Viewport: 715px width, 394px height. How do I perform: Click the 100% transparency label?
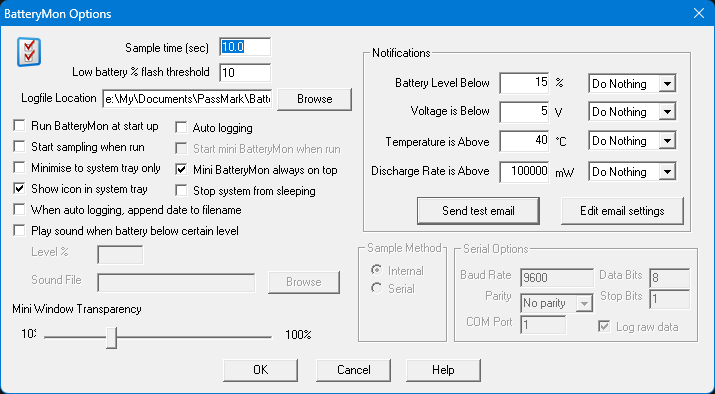point(298,335)
